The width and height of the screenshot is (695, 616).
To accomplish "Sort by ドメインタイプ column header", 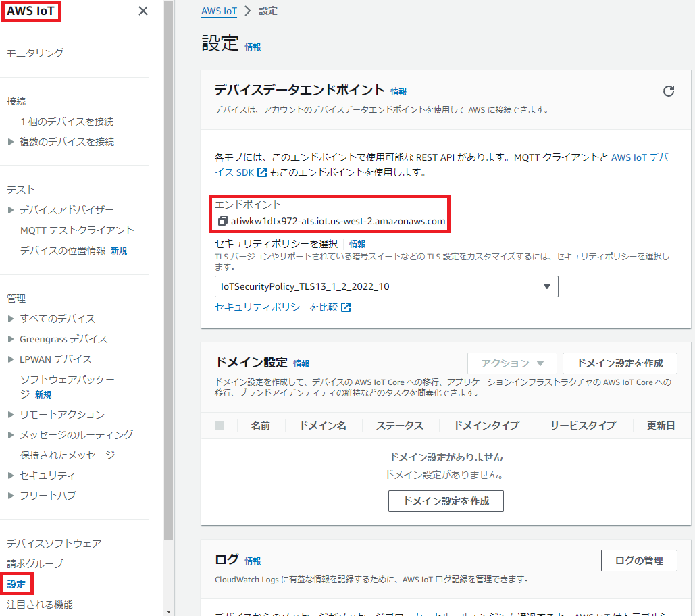I will 487,426.
